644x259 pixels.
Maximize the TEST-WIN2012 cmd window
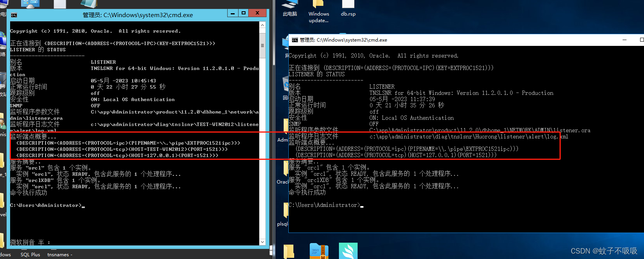[x=244, y=13]
